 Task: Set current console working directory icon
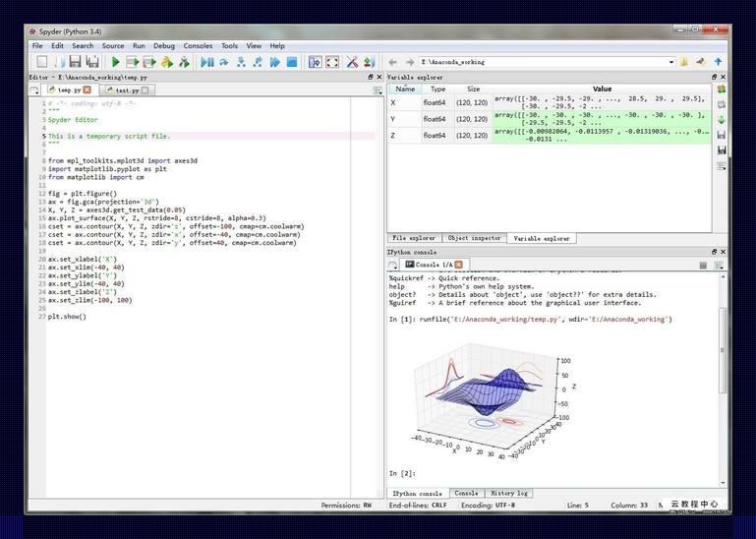701,62
